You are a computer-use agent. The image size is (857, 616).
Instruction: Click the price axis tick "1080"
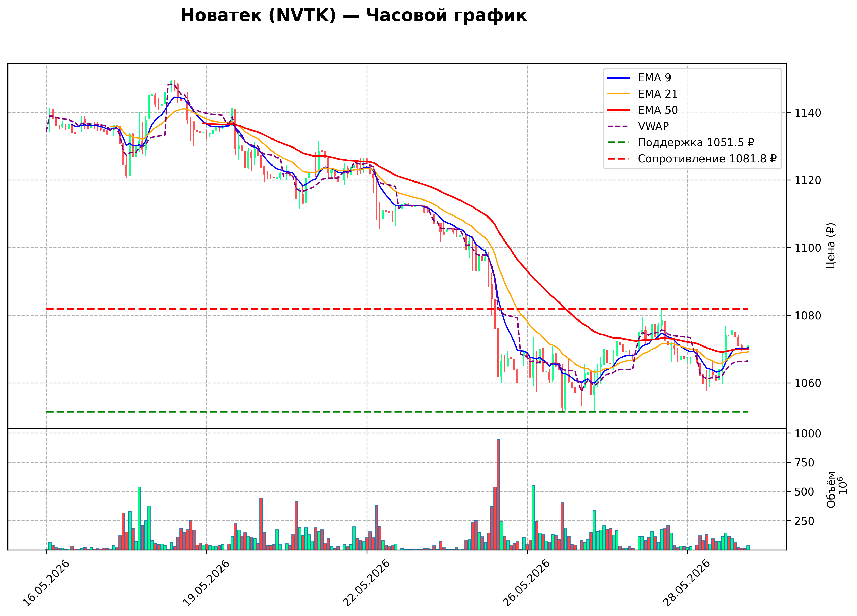[808, 316]
